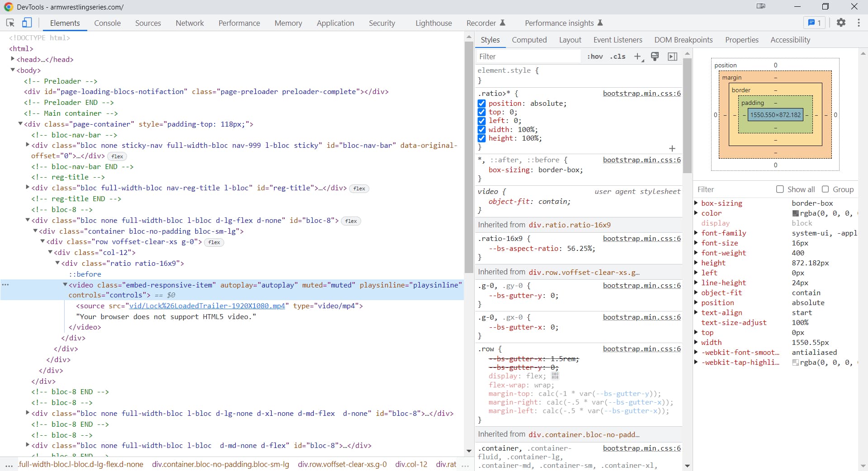This screenshot has height=471, width=868.
Task: Open the DevTools three-dot customize menu
Action: point(859,23)
